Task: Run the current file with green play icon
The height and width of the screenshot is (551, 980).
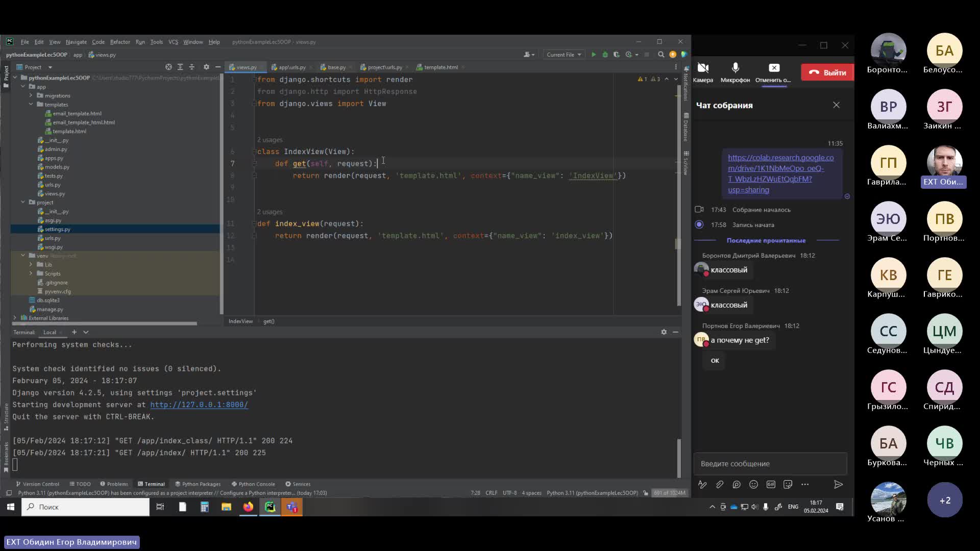Action: click(594, 55)
